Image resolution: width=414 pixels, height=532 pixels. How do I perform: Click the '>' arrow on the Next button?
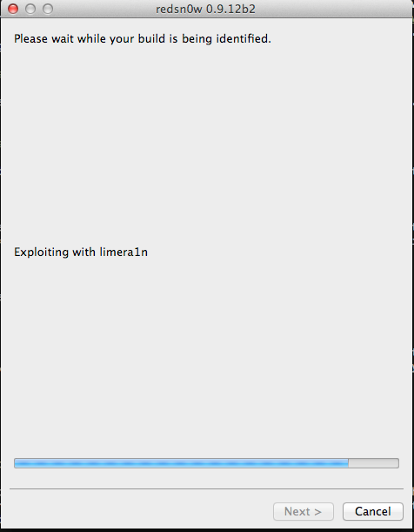click(317, 512)
